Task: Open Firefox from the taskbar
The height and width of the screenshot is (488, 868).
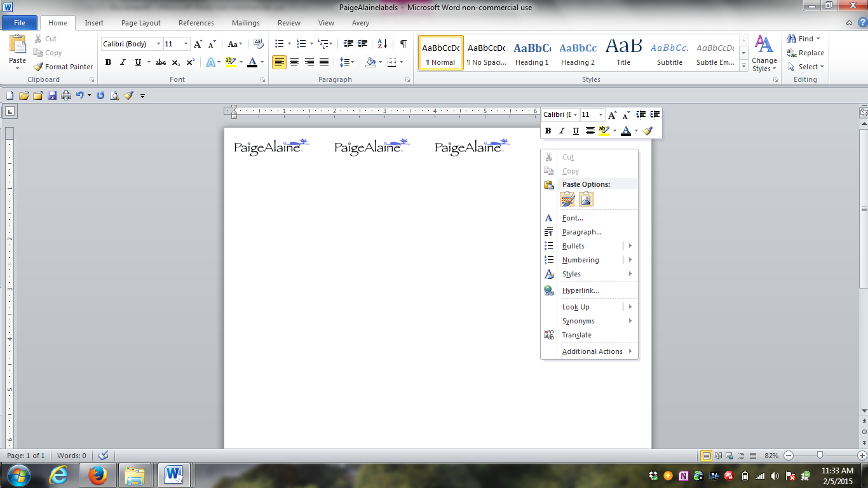Action: click(97, 475)
